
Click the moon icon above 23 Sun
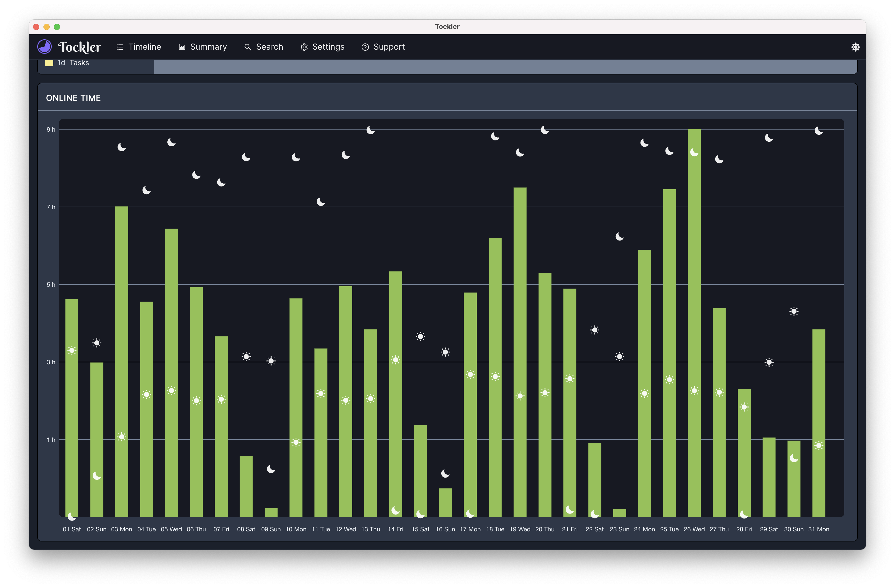click(619, 237)
